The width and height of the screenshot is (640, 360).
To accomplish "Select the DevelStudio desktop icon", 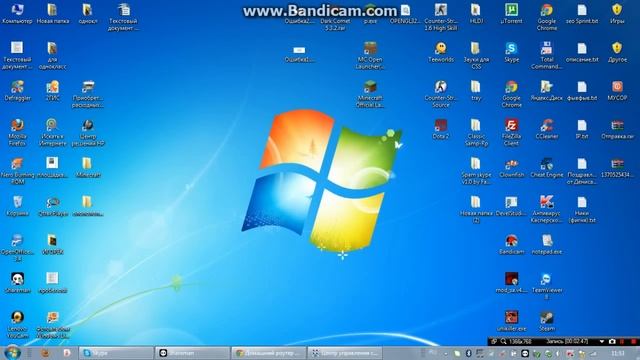I will [511, 206].
